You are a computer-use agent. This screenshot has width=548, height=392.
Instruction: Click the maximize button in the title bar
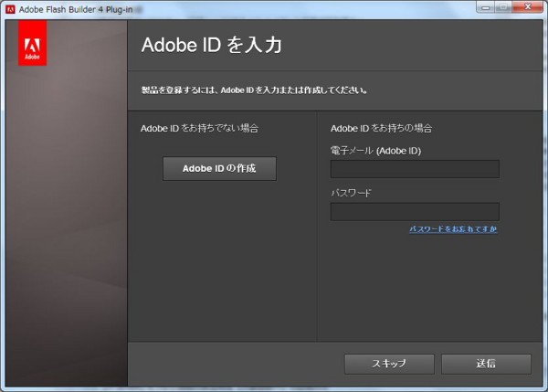point(503,7)
